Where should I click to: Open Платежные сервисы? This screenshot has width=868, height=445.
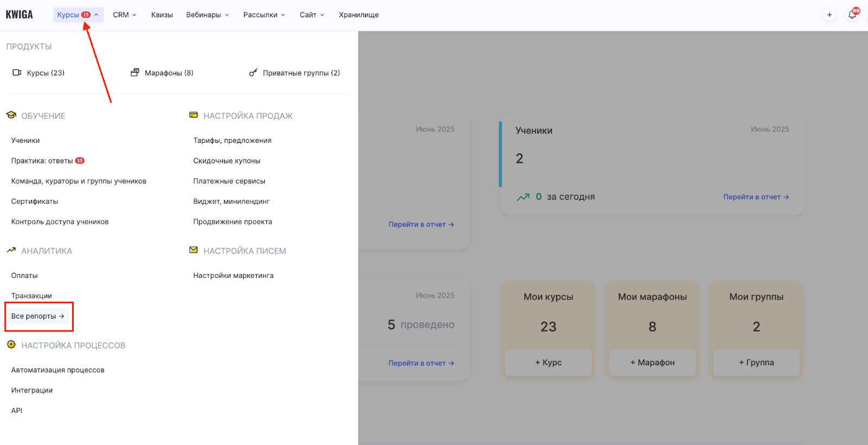tap(229, 181)
